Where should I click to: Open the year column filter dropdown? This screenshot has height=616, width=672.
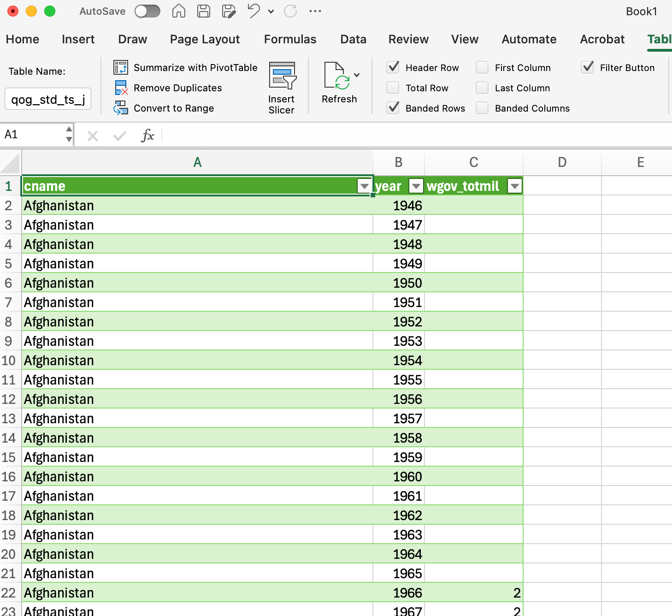416,186
